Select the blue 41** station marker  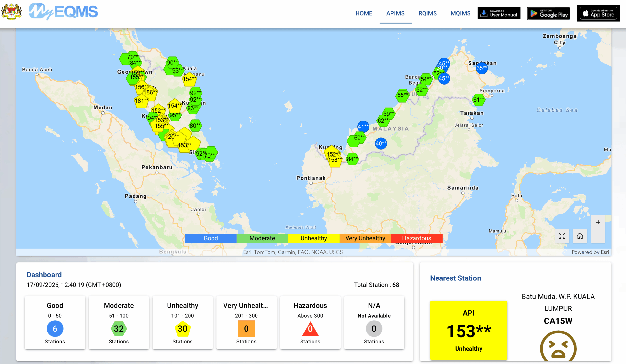[363, 127]
